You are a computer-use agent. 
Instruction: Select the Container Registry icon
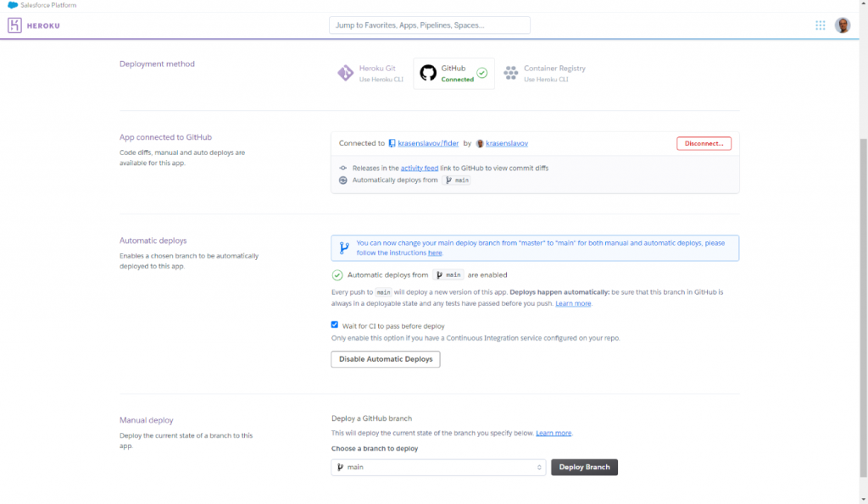[511, 74]
